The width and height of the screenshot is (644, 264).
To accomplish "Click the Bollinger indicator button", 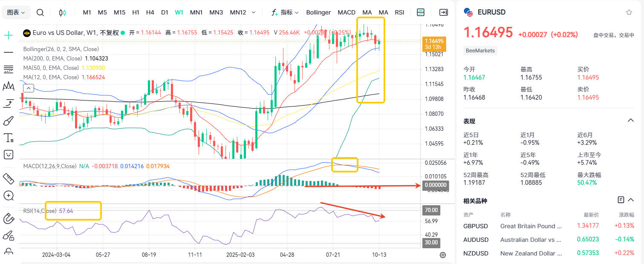I will pos(318,12).
